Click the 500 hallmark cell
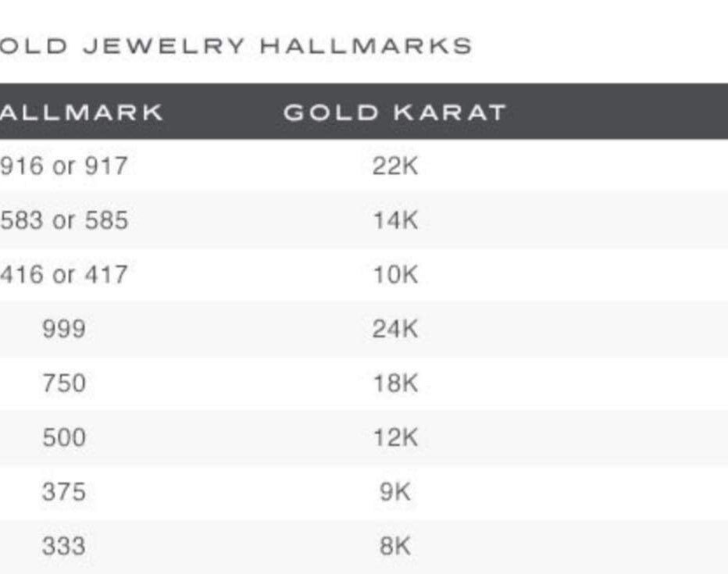Screen dimensions: 728x574 point(63,437)
